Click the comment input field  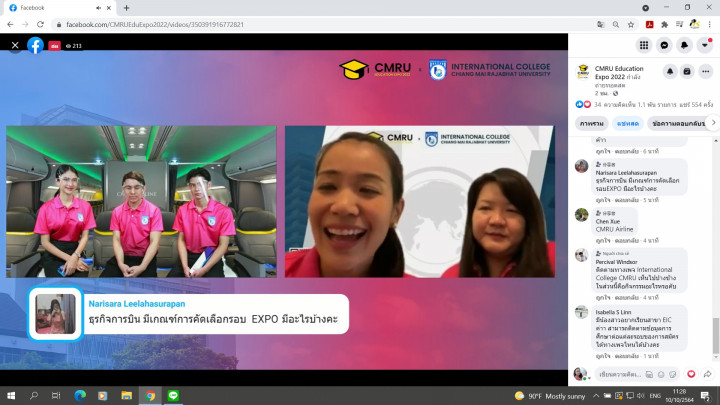620,374
